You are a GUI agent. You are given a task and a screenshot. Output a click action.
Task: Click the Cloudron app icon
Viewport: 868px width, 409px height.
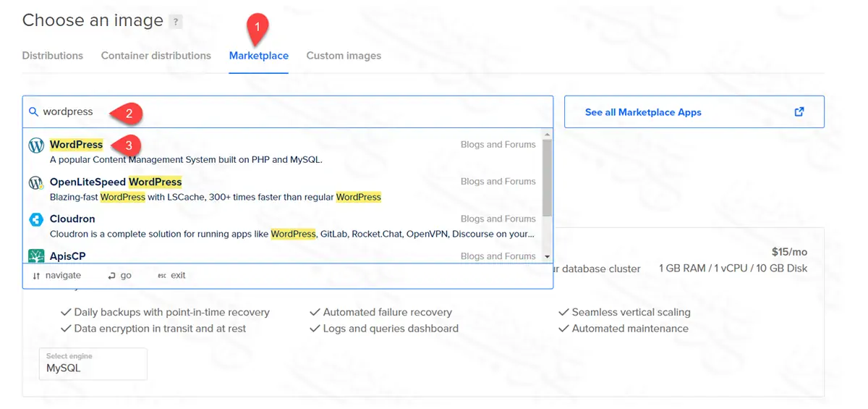pyautogui.click(x=36, y=219)
